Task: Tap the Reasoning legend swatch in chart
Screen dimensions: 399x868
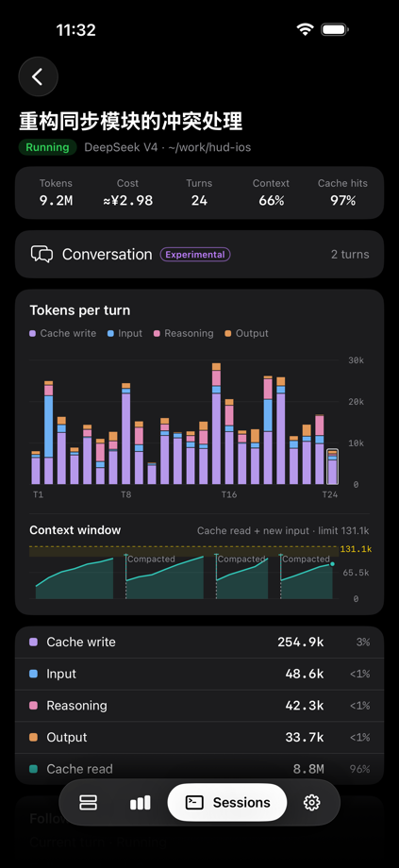Action: click(157, 333)
